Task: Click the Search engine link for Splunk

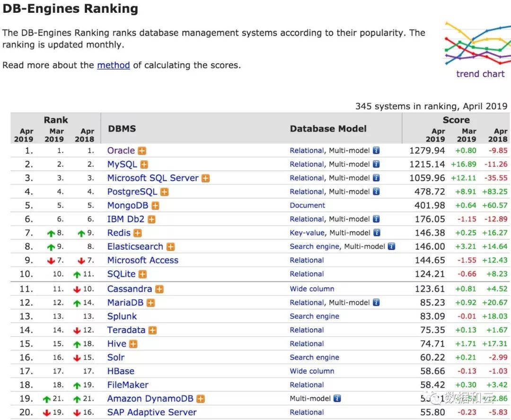Action: pyautogui.click(x=314, y=316)
